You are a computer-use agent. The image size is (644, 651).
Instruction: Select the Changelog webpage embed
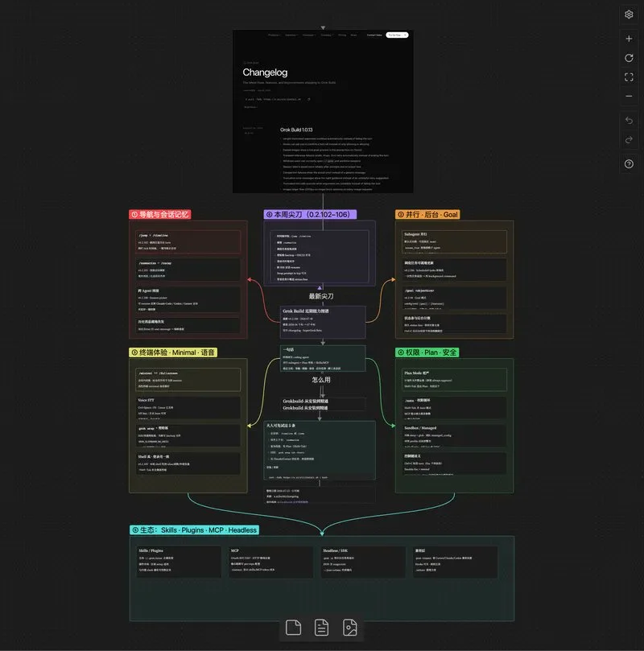(x=323, y=111)
